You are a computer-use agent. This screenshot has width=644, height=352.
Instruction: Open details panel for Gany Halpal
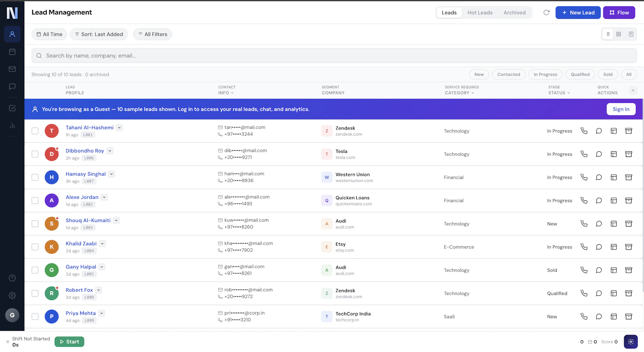click(x=614, y=270)
